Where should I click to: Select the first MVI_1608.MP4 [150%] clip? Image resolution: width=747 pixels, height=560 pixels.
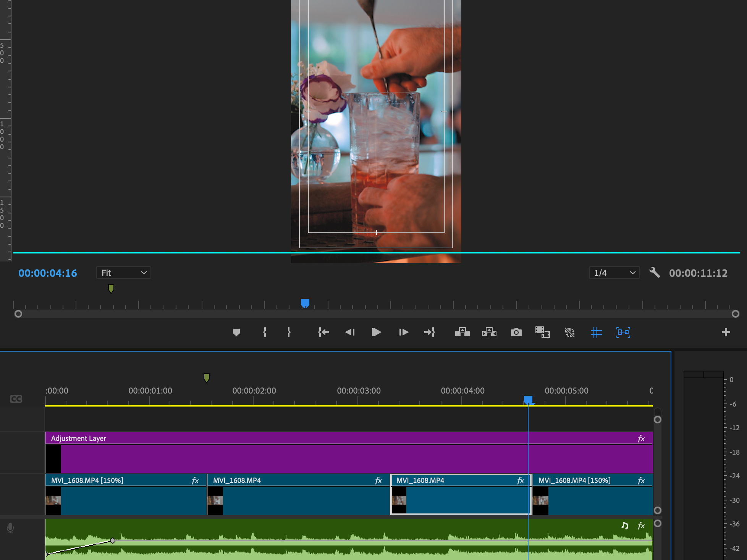coord(126,495)
